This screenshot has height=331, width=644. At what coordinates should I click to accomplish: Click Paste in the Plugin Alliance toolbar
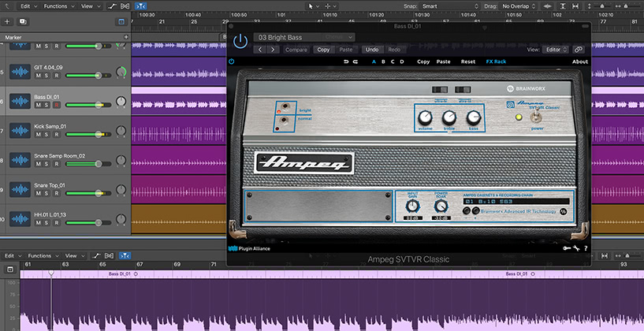(443, 61)
